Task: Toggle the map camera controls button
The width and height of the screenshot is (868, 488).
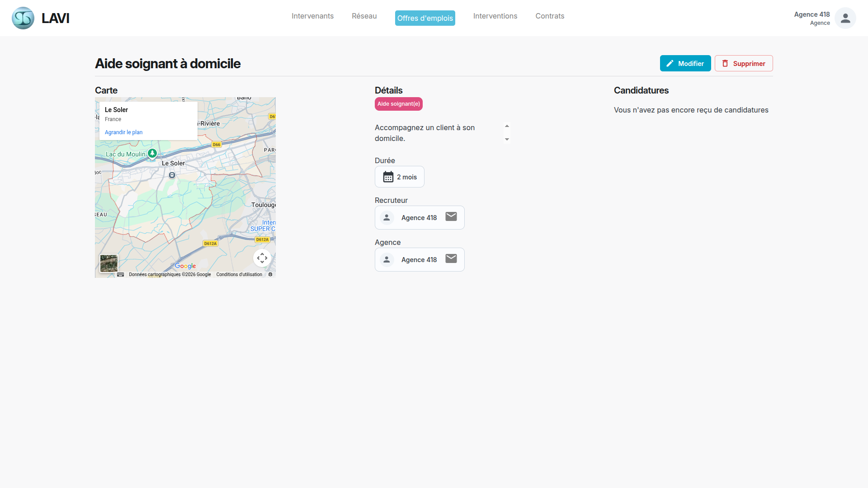Action: tap(262, 258)
